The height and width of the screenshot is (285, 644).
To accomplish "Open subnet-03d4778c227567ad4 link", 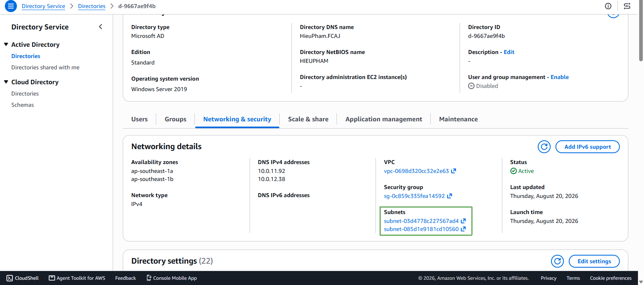I will tap(421, 221).
